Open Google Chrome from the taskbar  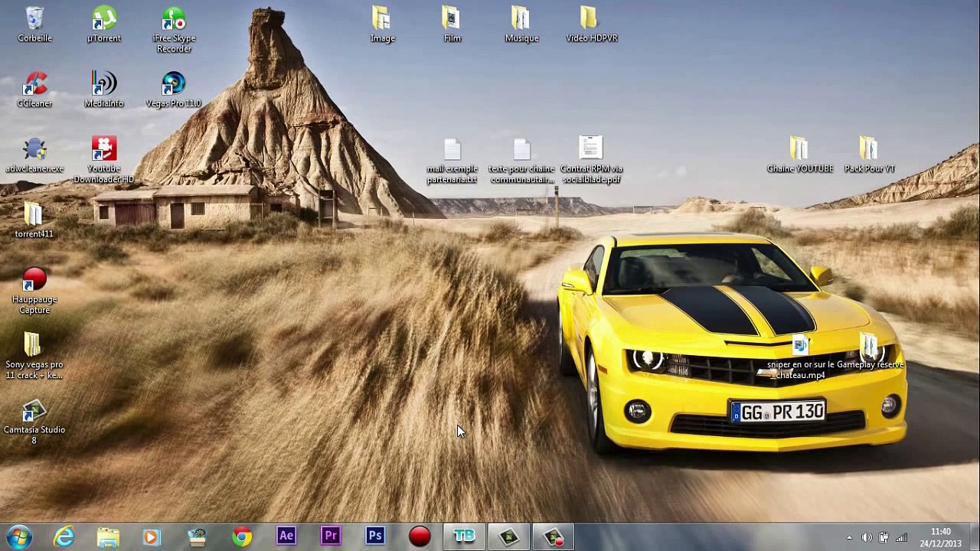click(242, 536)
